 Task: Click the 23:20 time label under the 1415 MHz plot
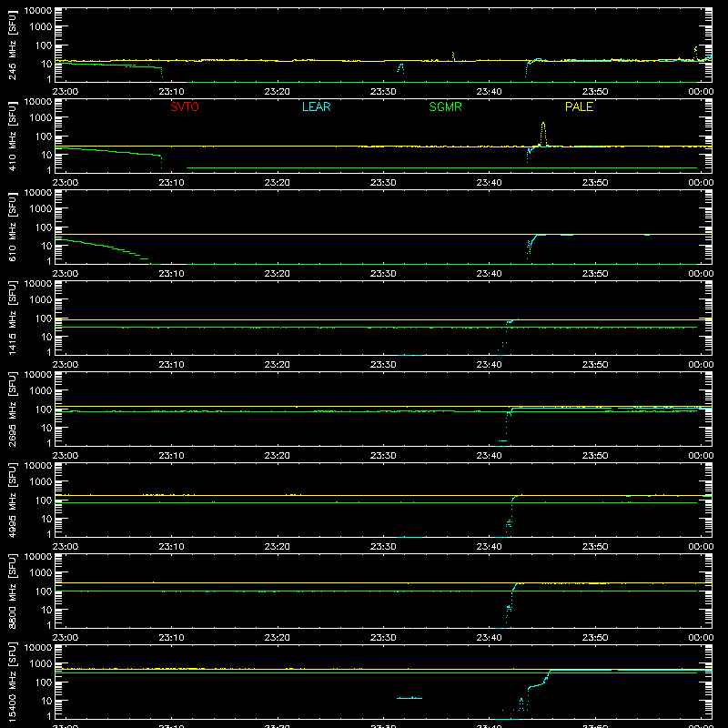point(278,365)
